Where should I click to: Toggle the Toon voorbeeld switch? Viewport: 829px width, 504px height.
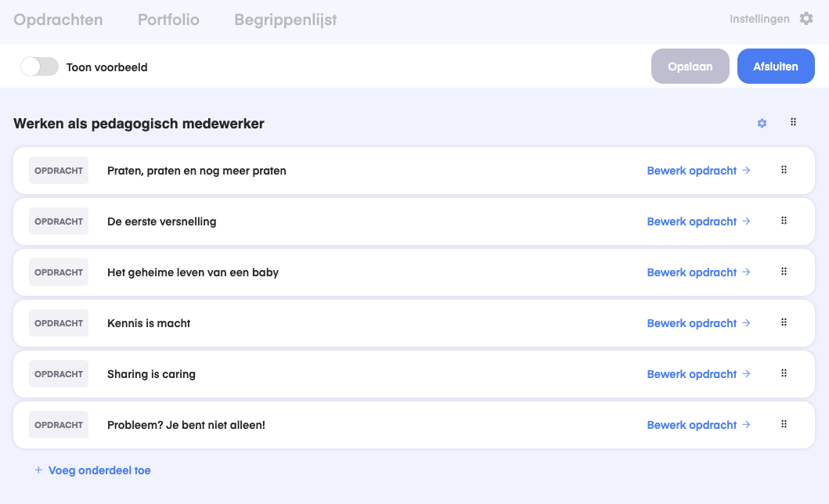(x=39, y=67)
